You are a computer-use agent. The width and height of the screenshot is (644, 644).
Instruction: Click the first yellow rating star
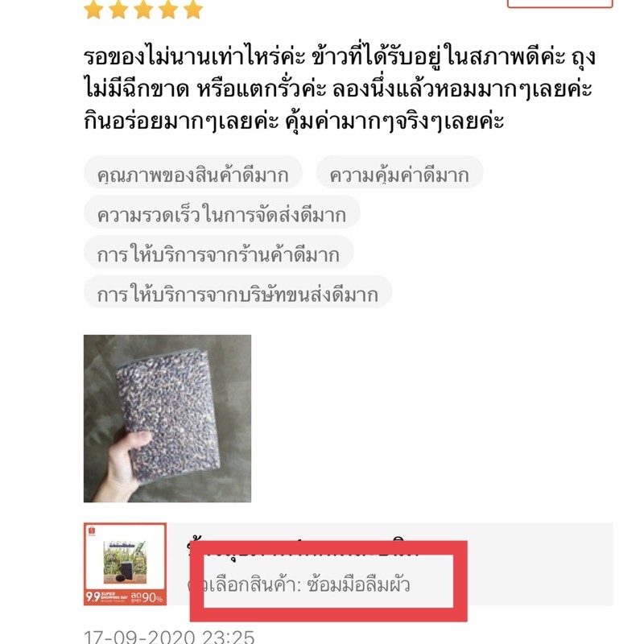click(x=93, y=10)
